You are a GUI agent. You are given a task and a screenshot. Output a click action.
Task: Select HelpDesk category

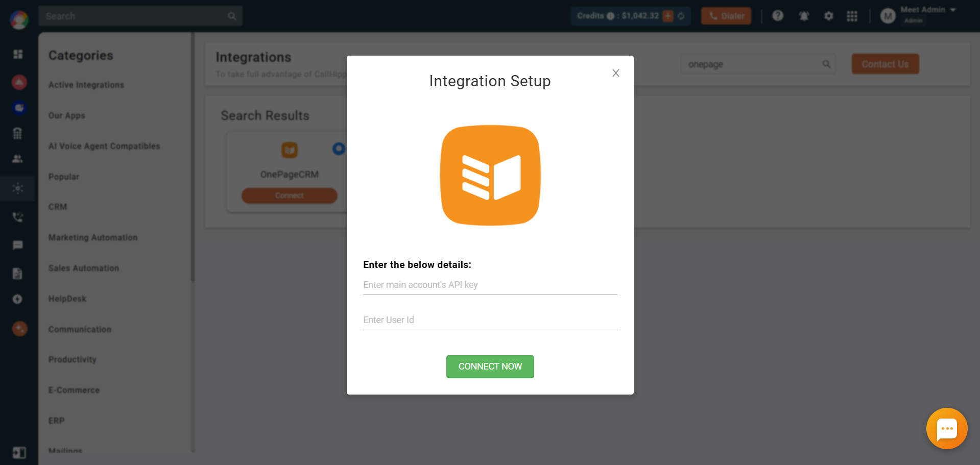pos(67,299)
